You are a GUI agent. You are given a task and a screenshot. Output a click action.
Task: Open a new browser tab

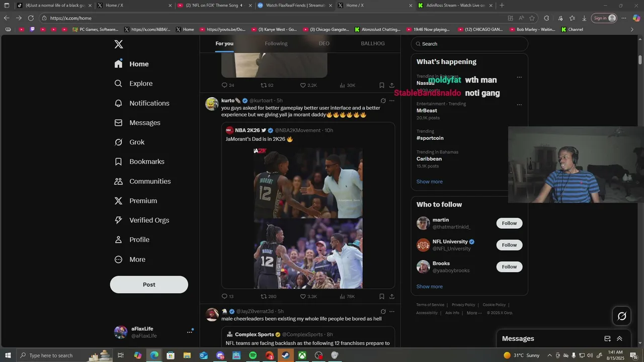coord(502,6)
